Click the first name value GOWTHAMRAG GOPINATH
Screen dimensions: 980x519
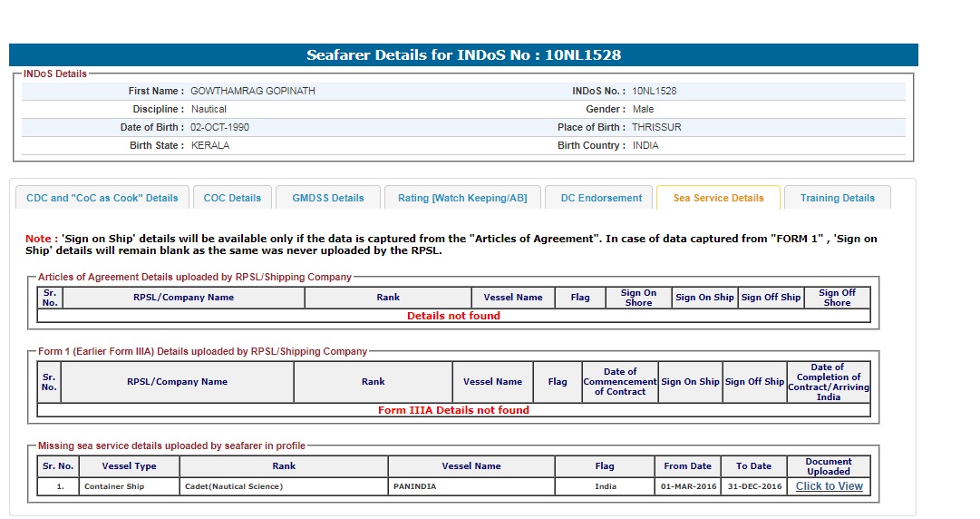(253, 92)
